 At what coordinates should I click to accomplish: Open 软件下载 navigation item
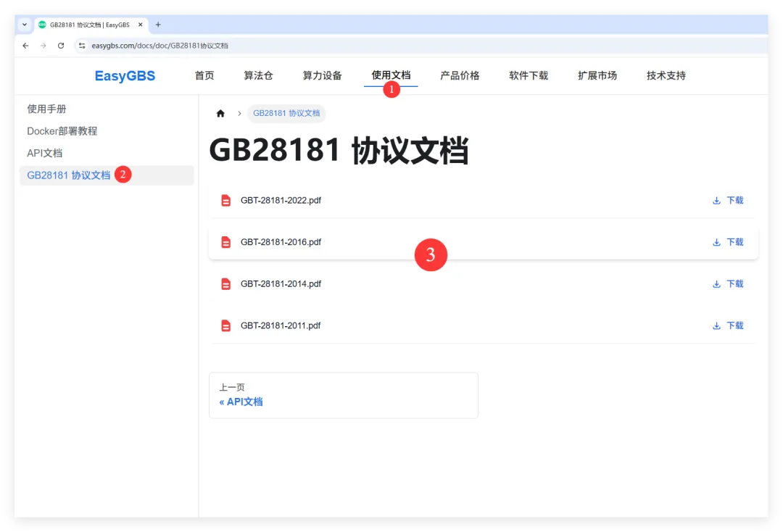point(529,75)
